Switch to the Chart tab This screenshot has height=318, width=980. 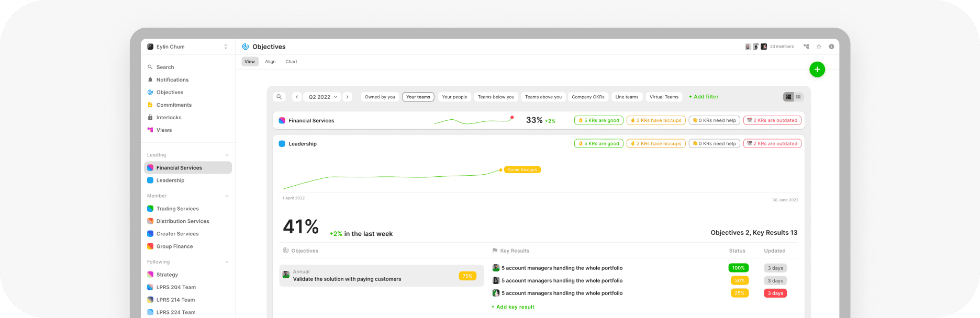[x=291, y=62]
